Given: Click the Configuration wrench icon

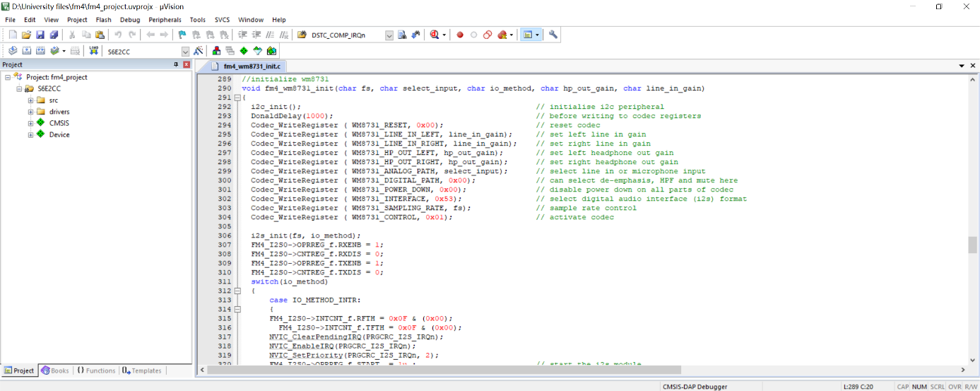Looking at the screenshot, I should coord(553,35).
